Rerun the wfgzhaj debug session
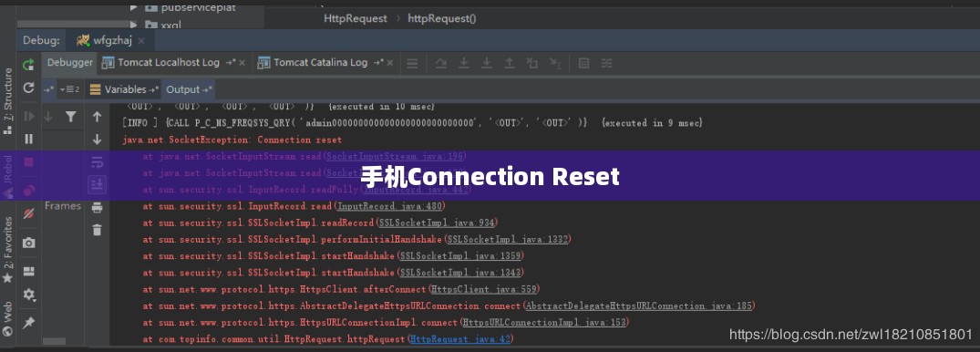 28,65
